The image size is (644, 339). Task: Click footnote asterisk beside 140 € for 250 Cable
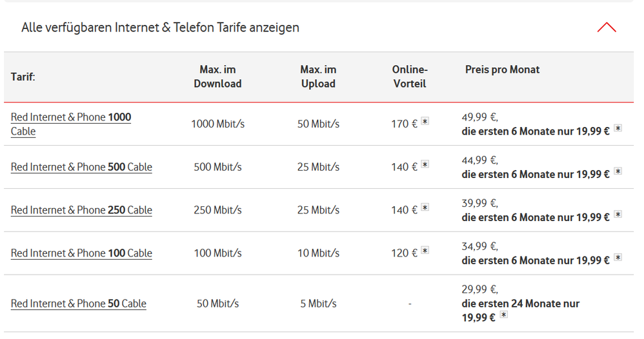[425, 208]
